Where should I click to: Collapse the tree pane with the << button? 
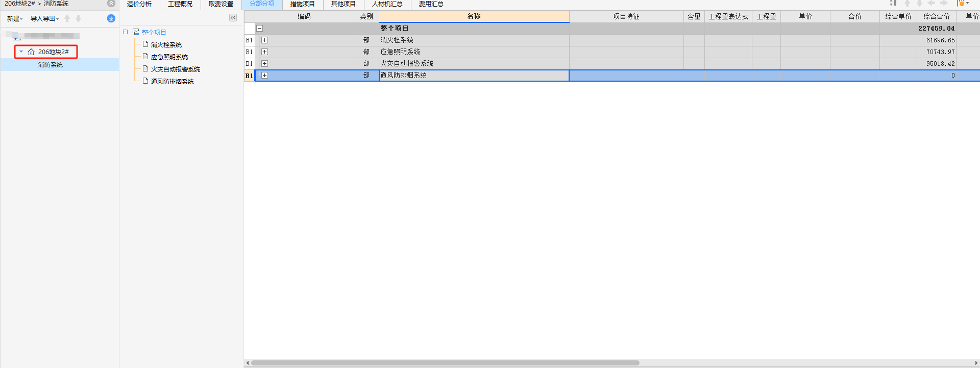[233, 18]
